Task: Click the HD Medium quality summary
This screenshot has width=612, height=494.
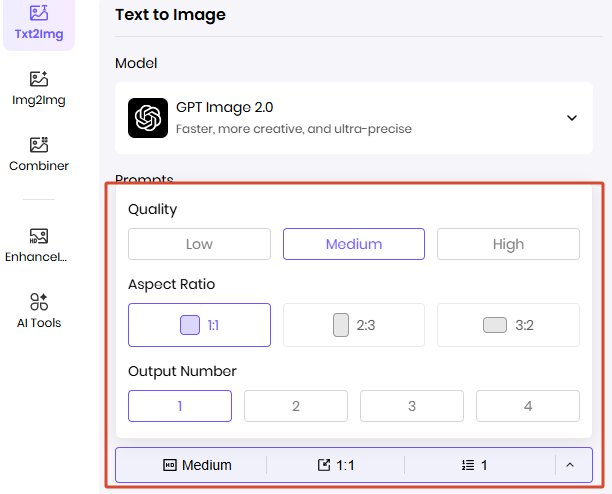Action: pos(197,465)
